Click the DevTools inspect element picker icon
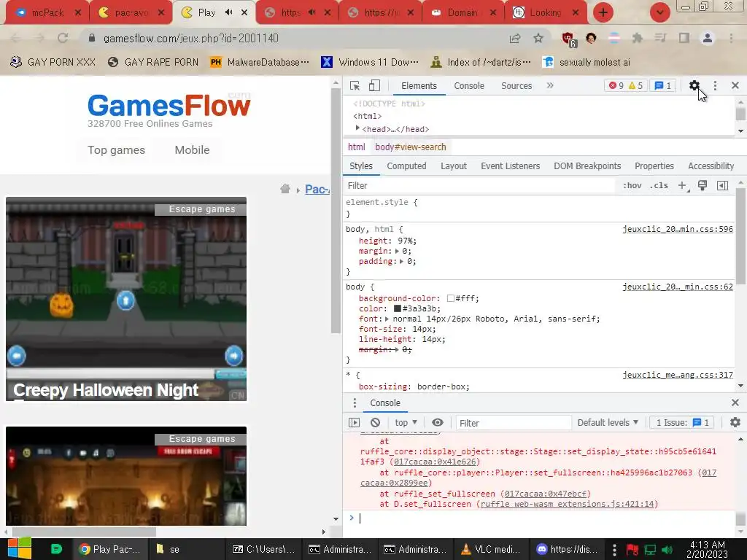 [x=355, y=86]
